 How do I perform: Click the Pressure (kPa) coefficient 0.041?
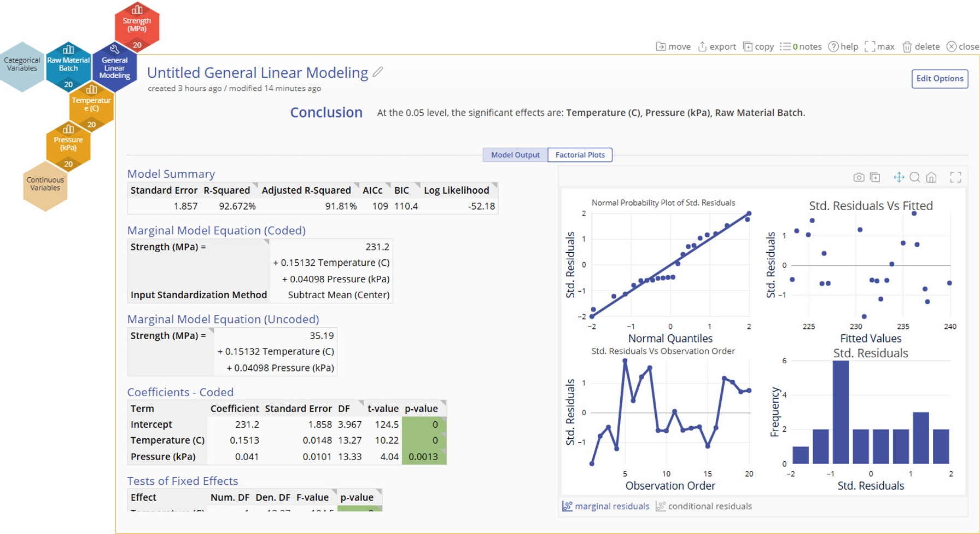[x=247, y=456]
